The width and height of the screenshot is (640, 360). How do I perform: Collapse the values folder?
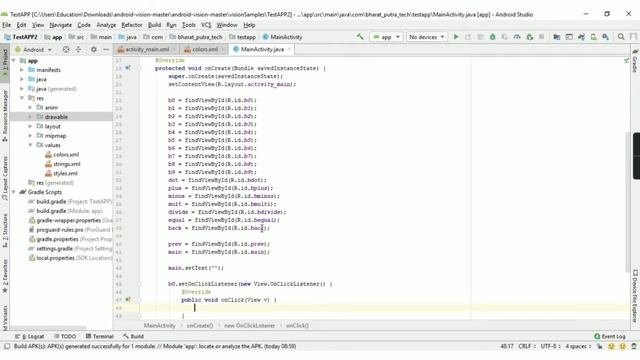click(30, 145)
